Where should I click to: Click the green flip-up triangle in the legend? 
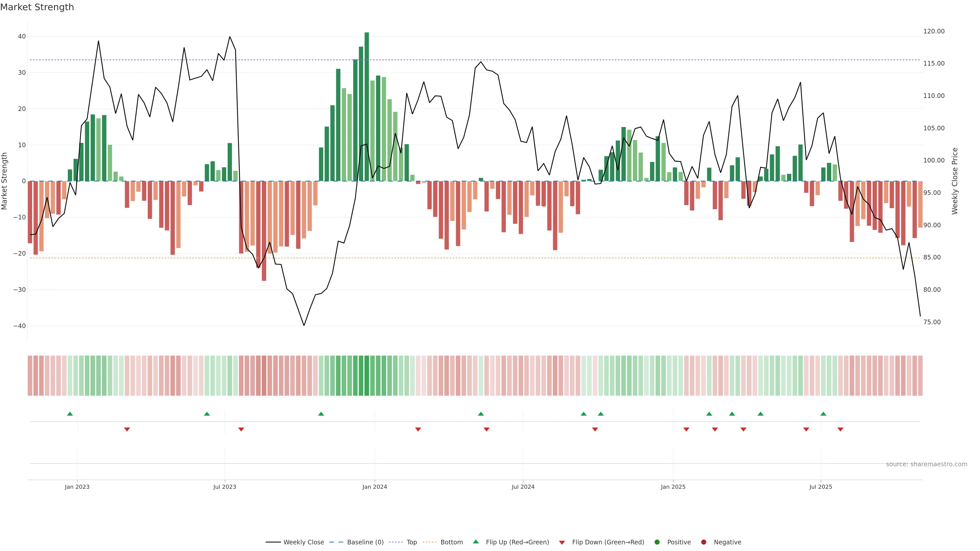pyautogui.click(x=475, y=542)
